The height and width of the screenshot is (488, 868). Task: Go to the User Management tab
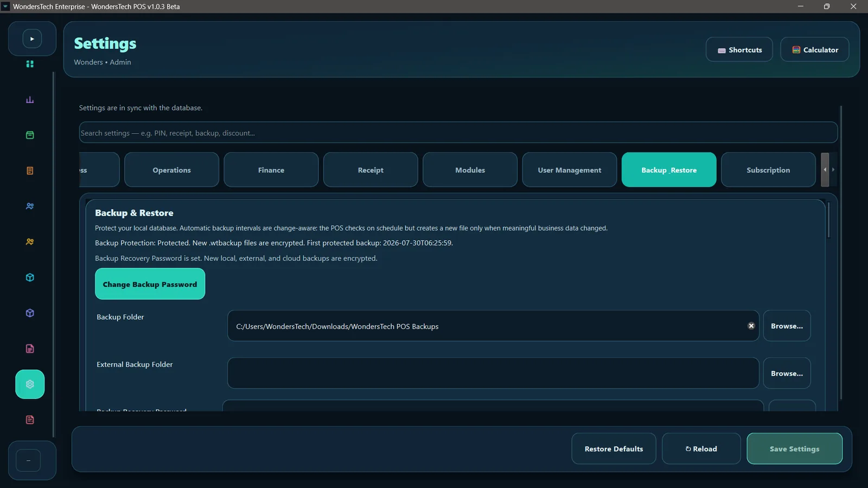(570, 170)
